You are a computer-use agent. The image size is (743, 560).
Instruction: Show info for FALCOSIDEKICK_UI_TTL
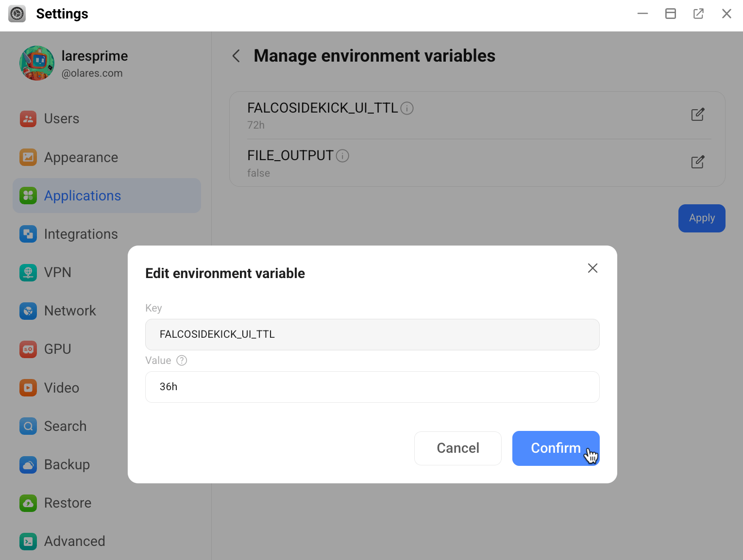[x=407, y=108]
